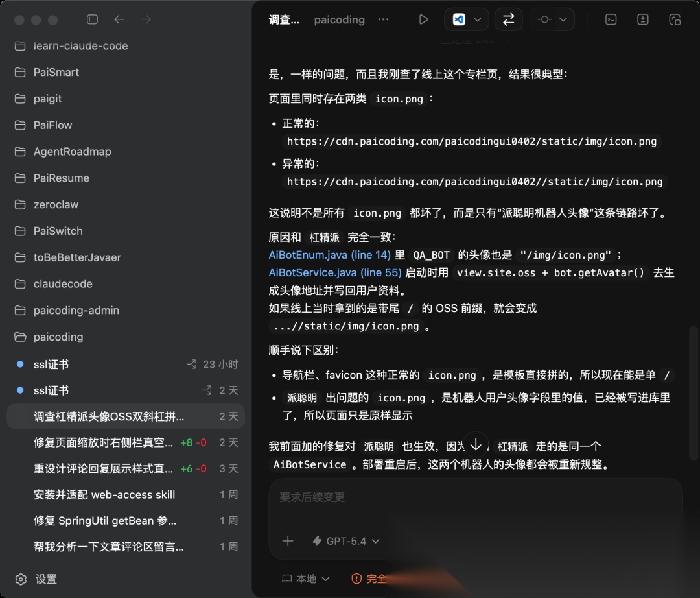
Task: Open the PaiFlow project
Action: 126,125
